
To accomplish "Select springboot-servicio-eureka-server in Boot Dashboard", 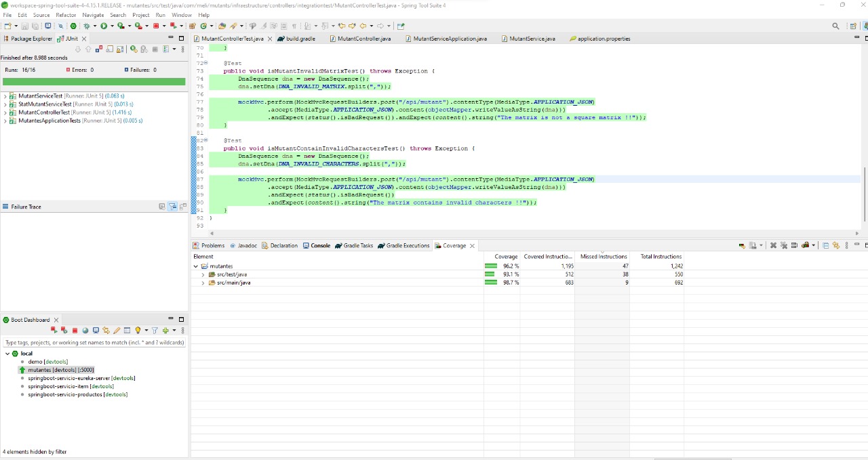I will pos(81,378).
